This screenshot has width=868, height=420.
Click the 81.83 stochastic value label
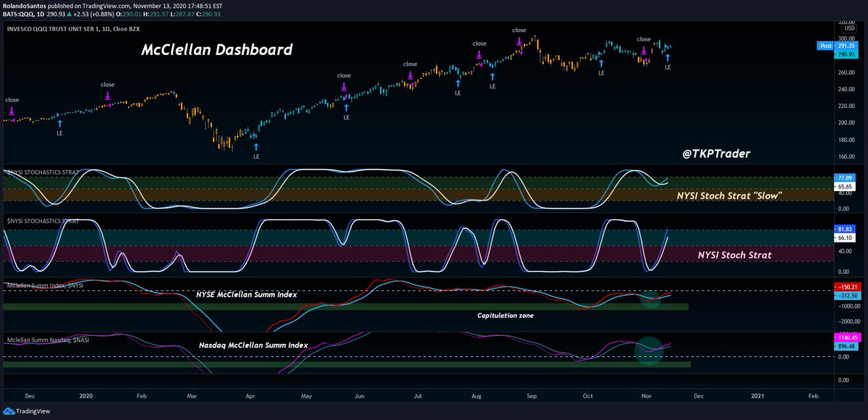tap(843, 229)
